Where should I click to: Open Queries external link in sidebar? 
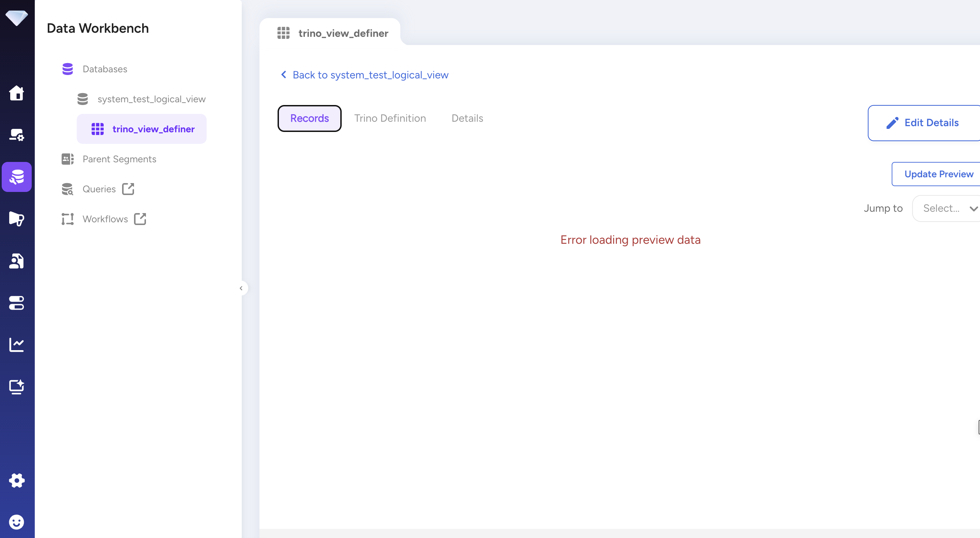point(99,189)
